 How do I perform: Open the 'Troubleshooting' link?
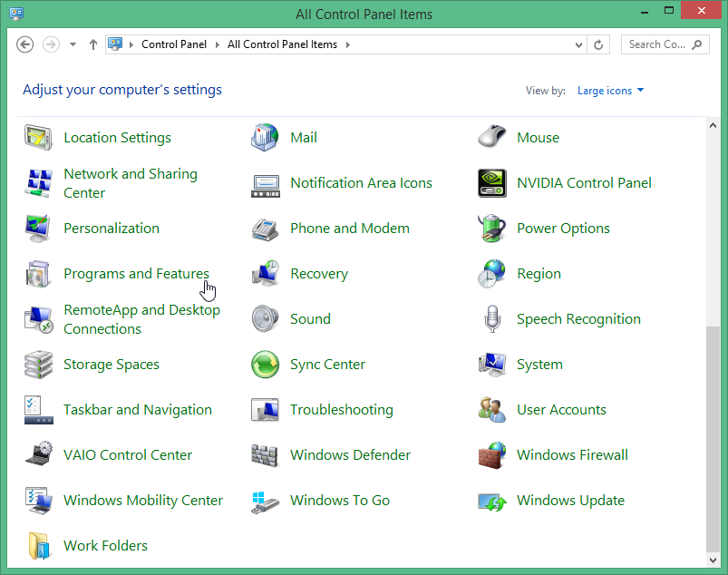[x=341, y=410]
